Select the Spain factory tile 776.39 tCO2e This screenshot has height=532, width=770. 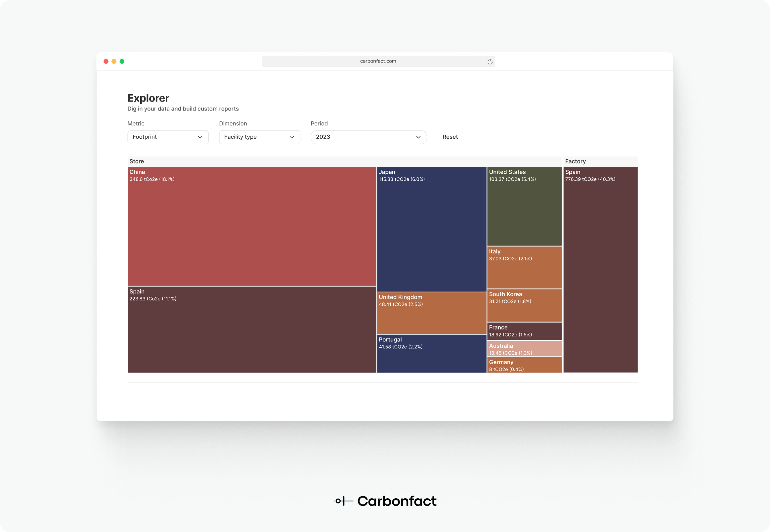[x=600, y=270]
